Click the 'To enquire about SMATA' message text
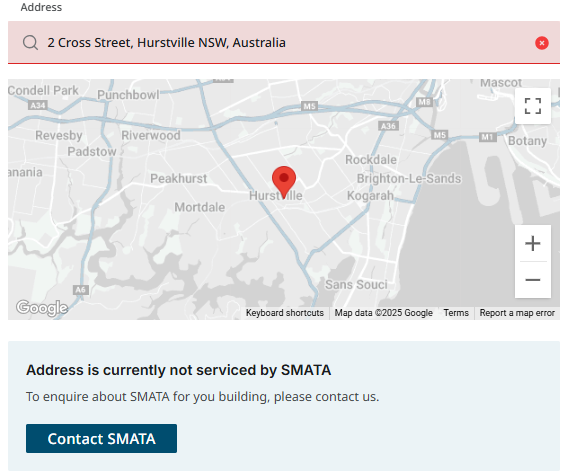The image size is (565, 476). click(203, 397)
